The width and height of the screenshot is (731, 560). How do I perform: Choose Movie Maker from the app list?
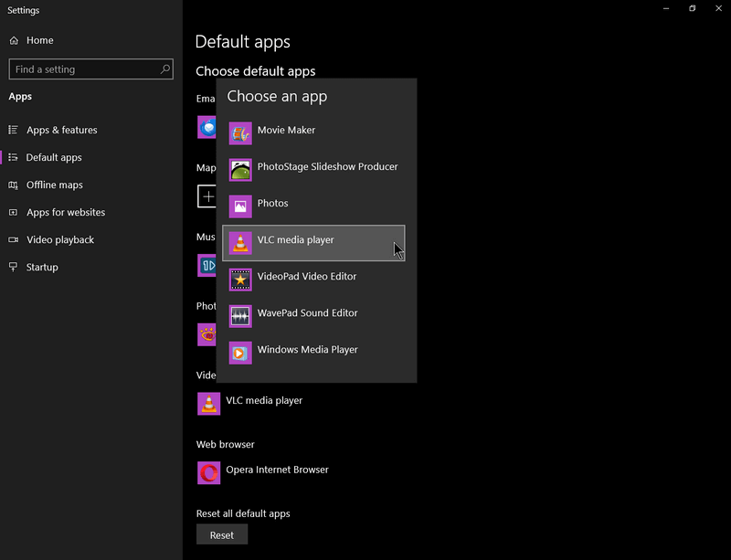[x=313, y=133]
